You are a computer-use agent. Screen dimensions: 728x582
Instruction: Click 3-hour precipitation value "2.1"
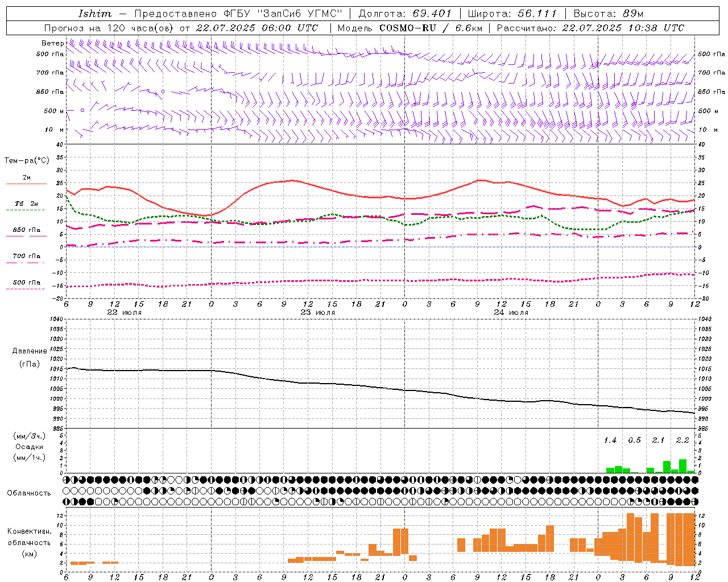coord(659,440)
